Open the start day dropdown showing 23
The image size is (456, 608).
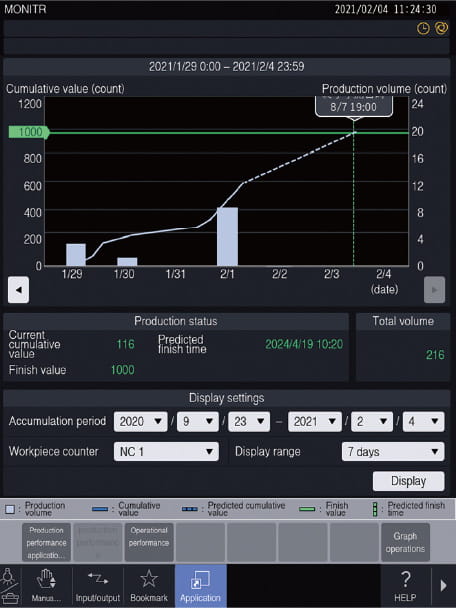249,421
